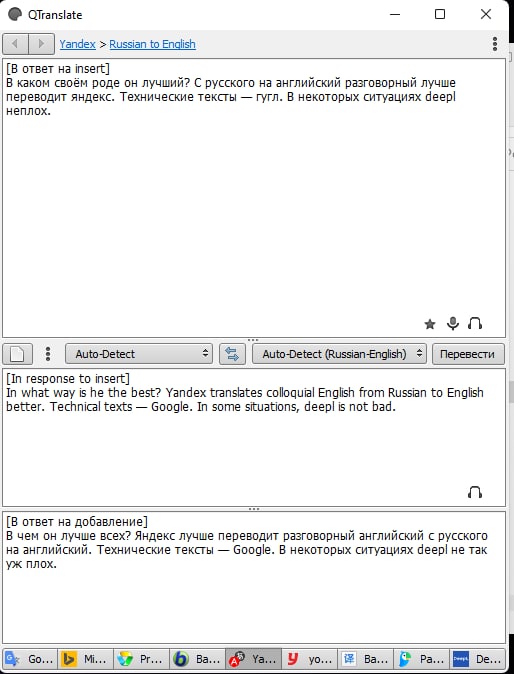The width and height of the screenshot is (514, 674).
Task: Click the text '[In response to insert]'
Action: [x=68, y=379]
